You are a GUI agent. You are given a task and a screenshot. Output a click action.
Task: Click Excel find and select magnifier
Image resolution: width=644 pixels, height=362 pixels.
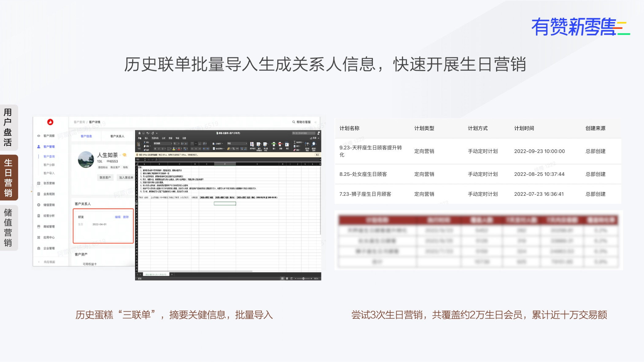(x=313, y=144)
